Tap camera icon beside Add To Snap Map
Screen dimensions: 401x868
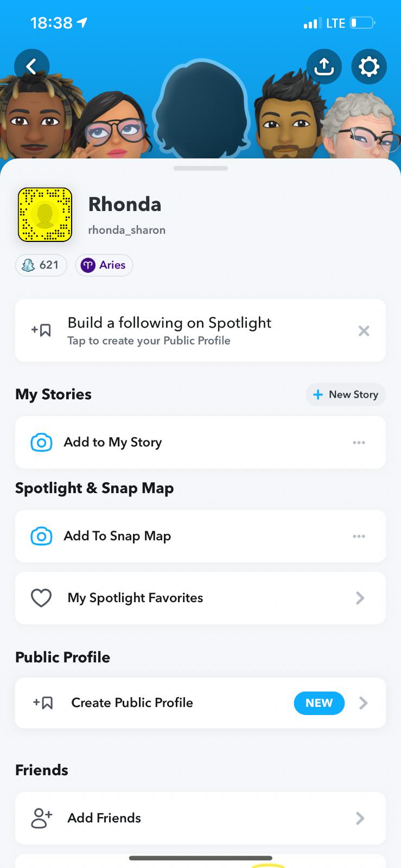42,536
